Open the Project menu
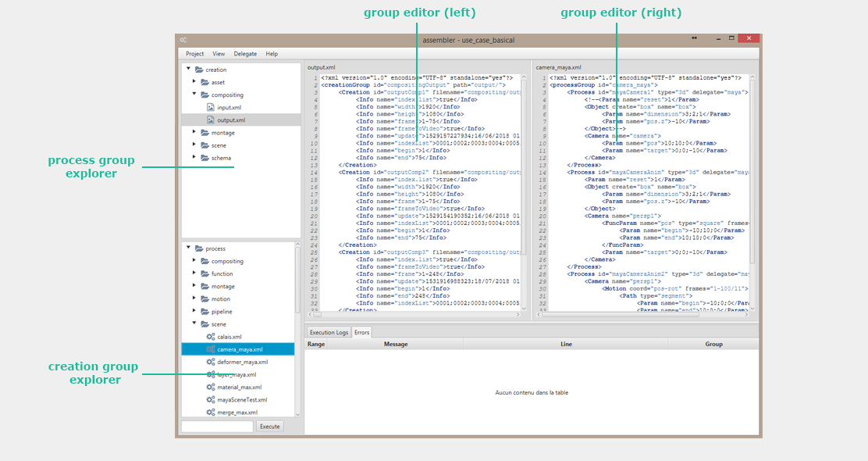 (x=194, y=54)
